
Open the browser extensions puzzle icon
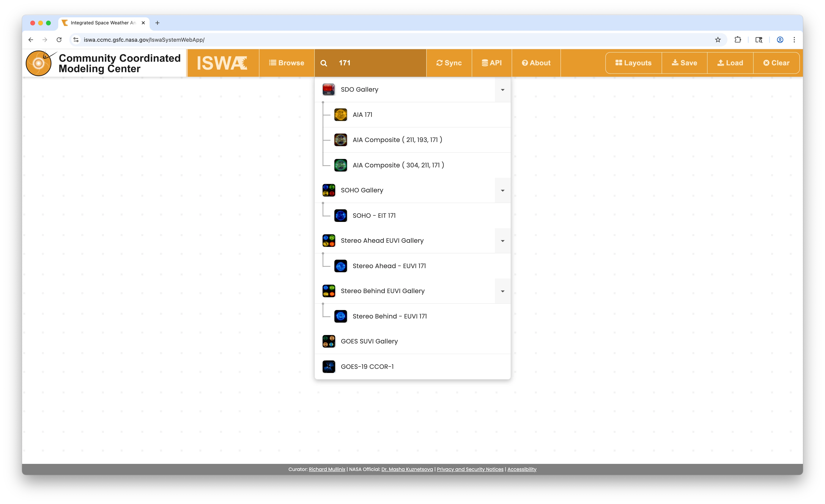[737, 40]
